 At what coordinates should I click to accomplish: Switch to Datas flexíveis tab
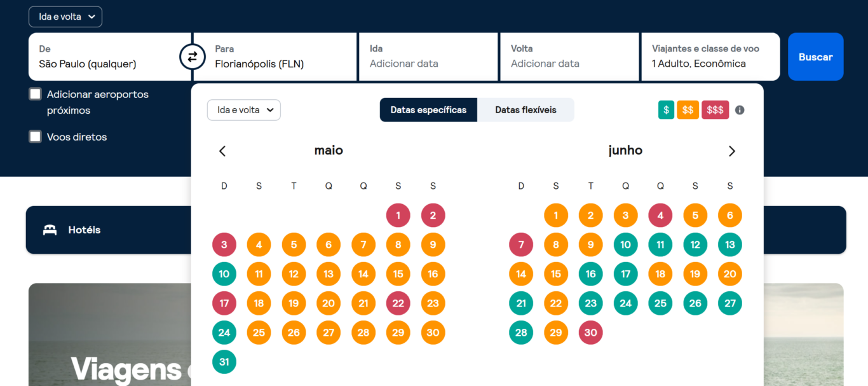click(x=526, y=110)
